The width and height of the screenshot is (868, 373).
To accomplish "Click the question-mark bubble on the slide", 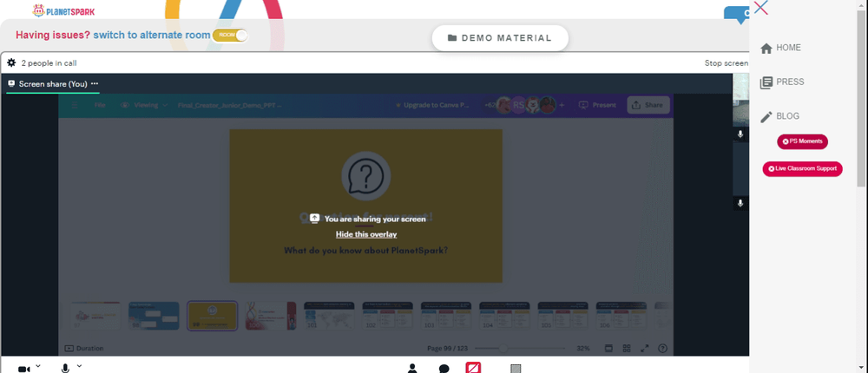I will click(366, 176).
